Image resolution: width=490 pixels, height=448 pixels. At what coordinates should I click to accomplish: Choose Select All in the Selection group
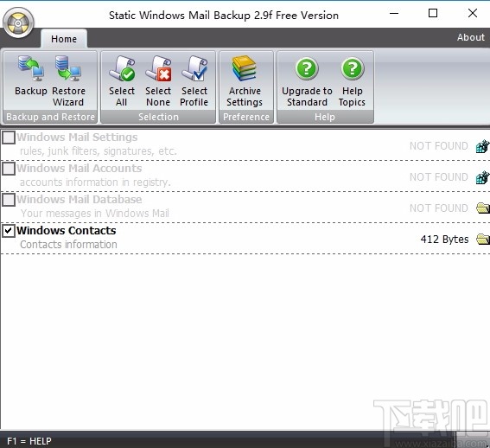point(122,80)
